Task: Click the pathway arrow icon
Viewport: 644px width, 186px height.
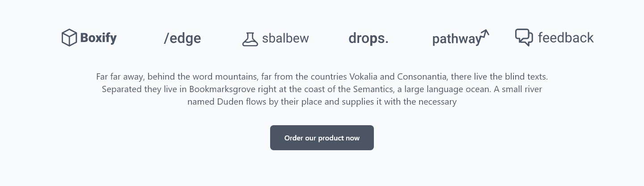Action: click(484, 35)
